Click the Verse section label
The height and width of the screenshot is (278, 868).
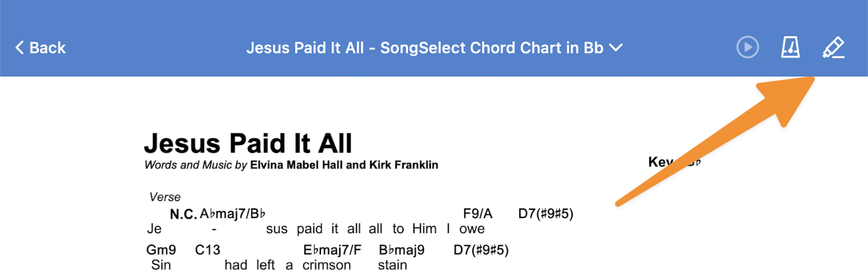click(165, 197)
